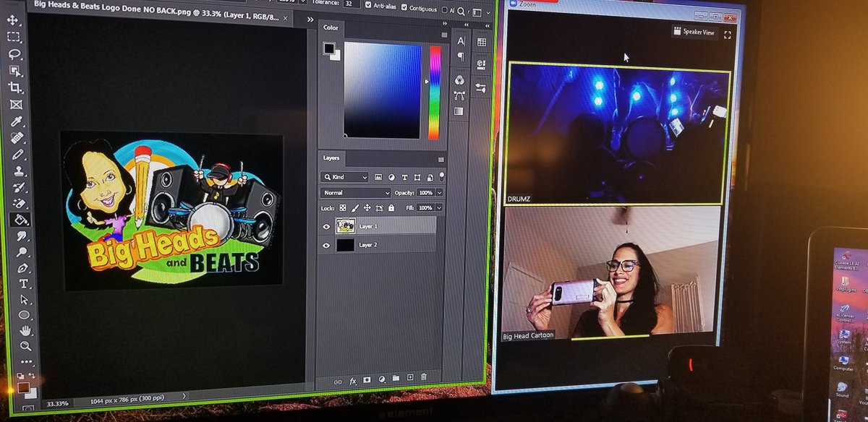Select the Crop tool
This screenshot has height=422, width=868.
click(15, 88)
